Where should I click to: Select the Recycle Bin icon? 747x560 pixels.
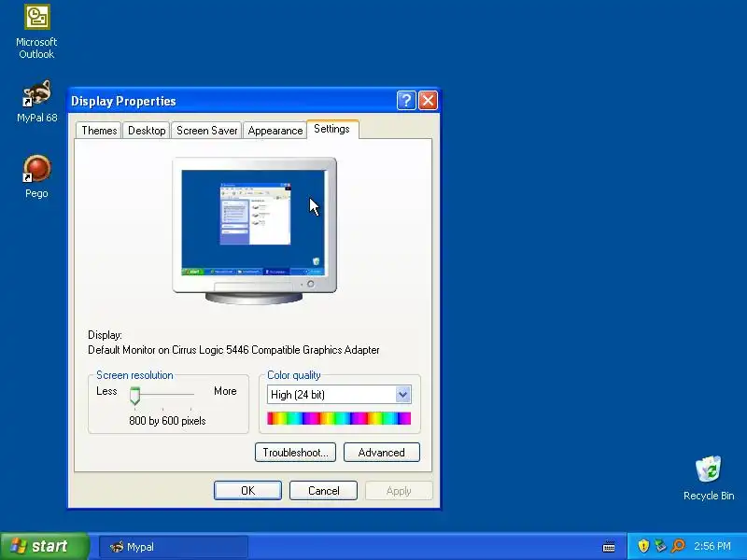[x=709, y=478]
